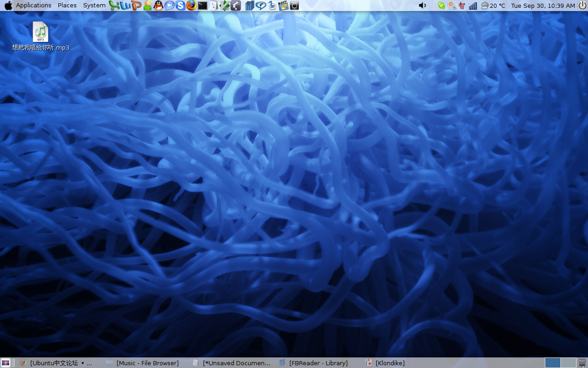Select the 想把我唱给你听.mp3 desktop file
Screen dimensions: 588x368
pos(40,36)
